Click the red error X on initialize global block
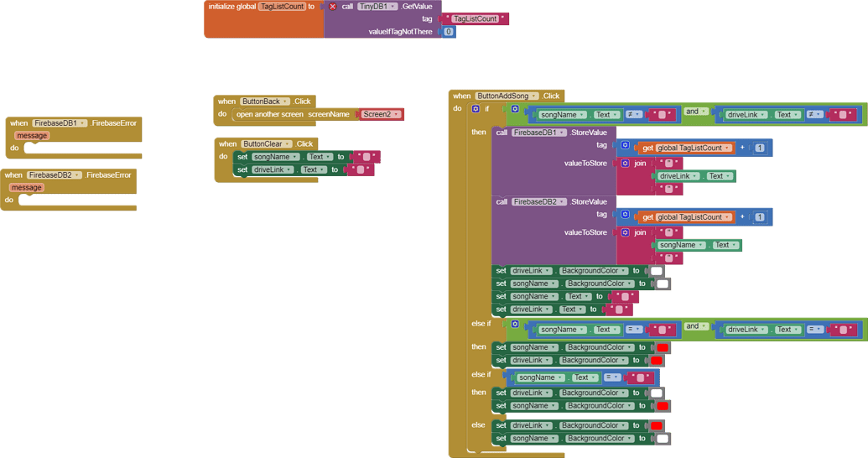 332,7
